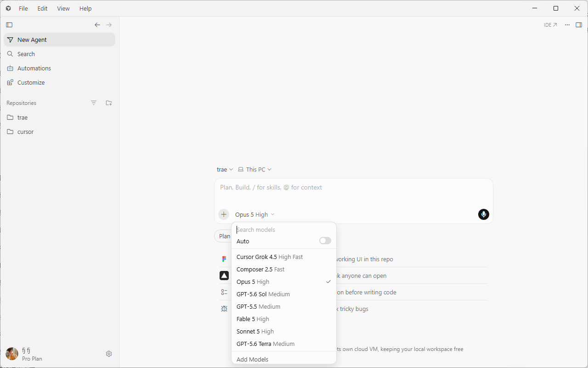Collapse the Opus 5 High model dropdown
588x368 pixels.
click(255, 214)
